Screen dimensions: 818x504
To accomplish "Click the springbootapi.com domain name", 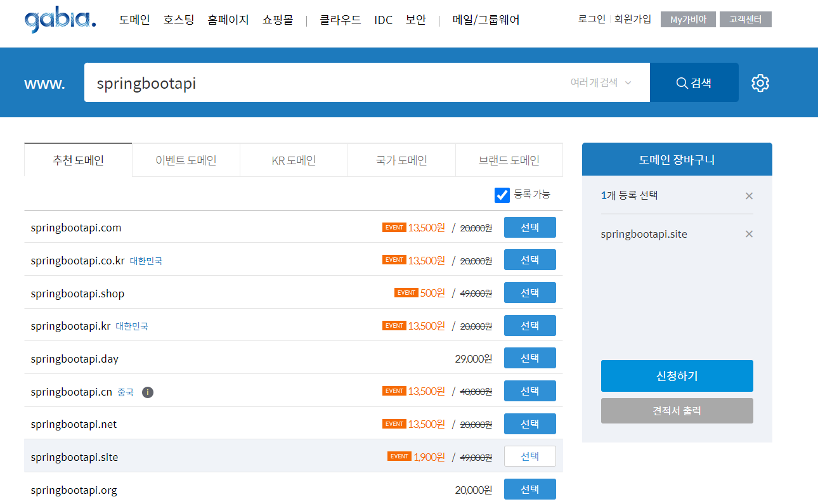I will [x=76, y=228].
